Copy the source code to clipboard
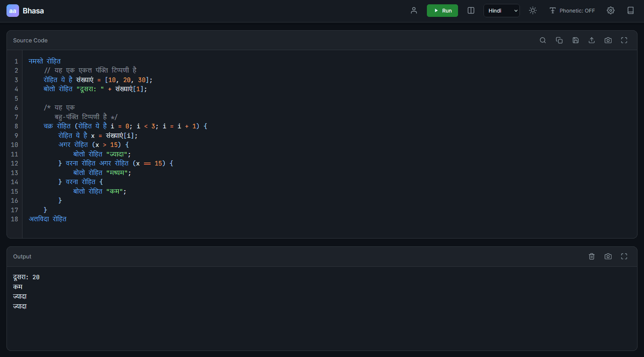Screen dimensions: 644x357 click(x=559, y=40)
